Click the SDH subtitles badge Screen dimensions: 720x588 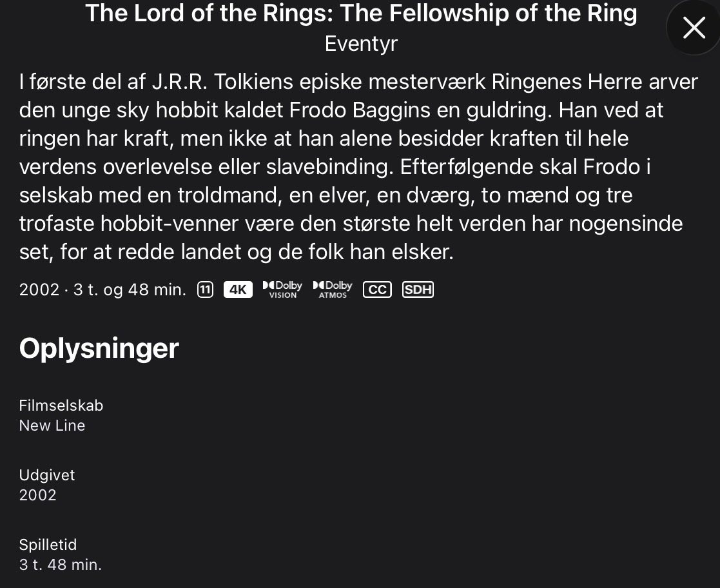coord(418,290)
